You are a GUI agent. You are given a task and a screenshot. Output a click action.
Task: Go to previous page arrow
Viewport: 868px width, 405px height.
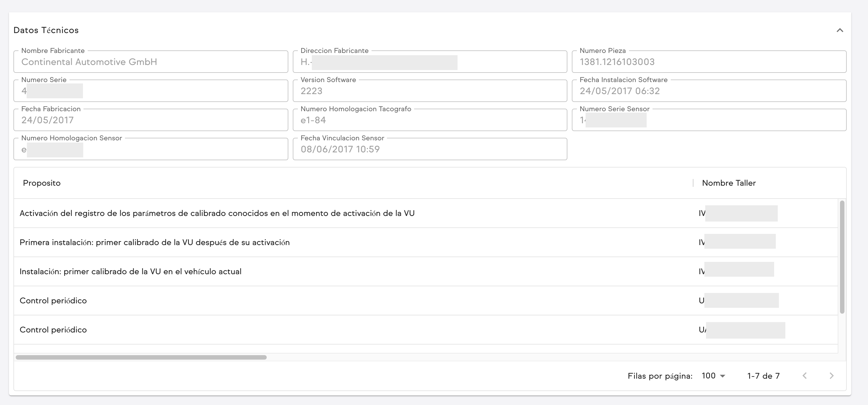[x=805, y=376]
